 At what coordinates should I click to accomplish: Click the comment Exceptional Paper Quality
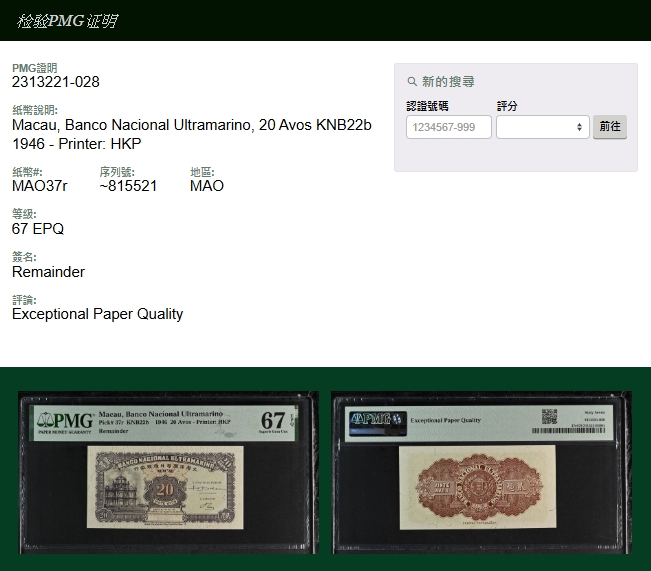click(x=98, y=314)
